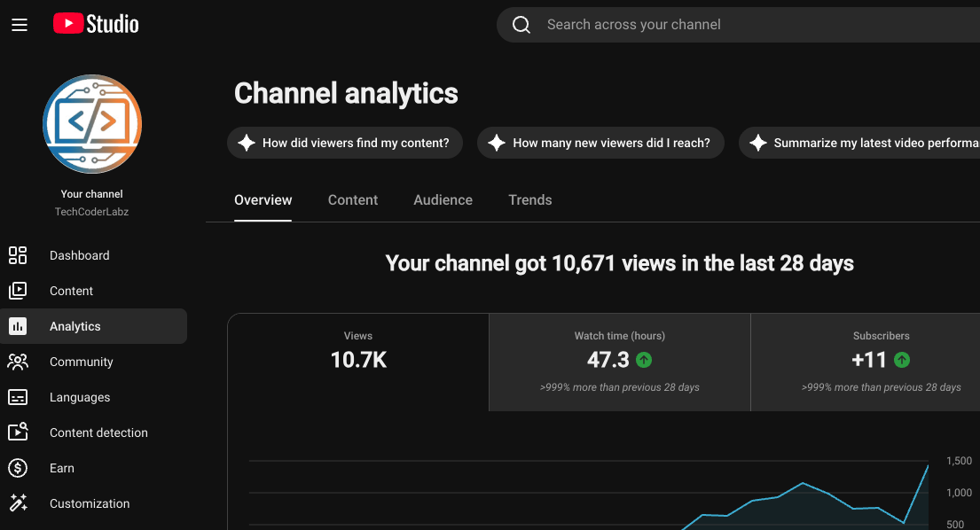Switch to the Content tab

(x=352, y=199)
